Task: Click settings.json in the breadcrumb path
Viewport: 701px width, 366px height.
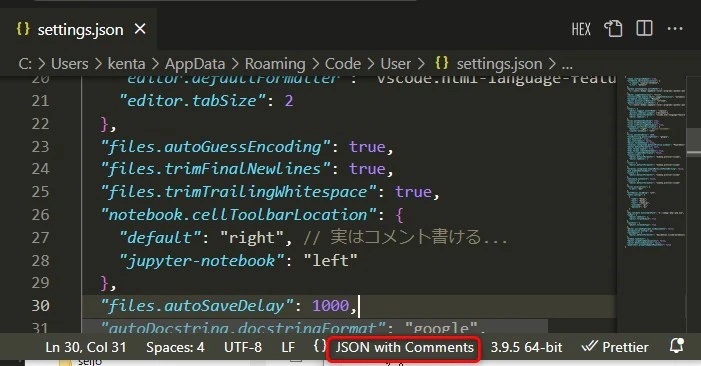Action: [499, 64]
